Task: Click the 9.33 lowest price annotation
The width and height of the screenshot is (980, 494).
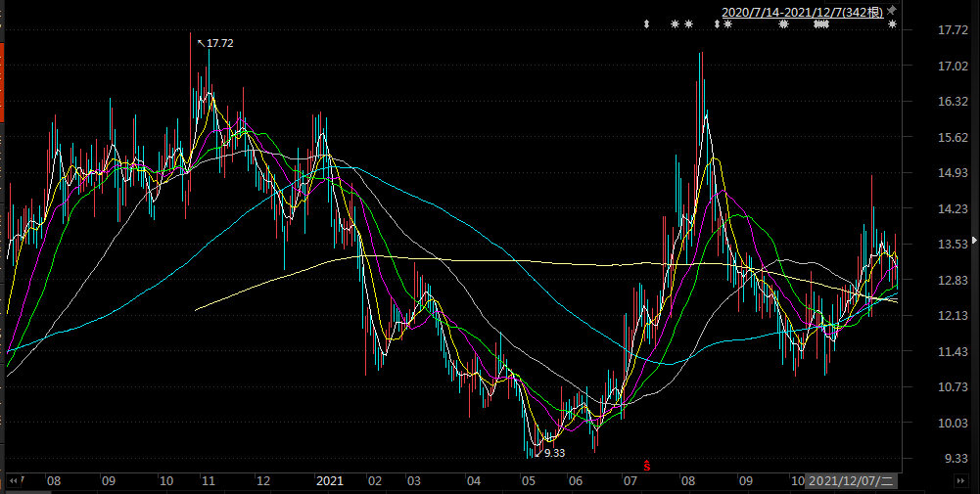Action: (554, 453)
